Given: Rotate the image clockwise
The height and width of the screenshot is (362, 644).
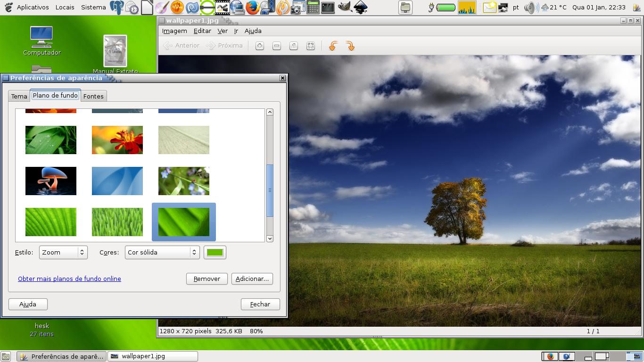Looking at the screenshot, I should (x=350, y=46).
